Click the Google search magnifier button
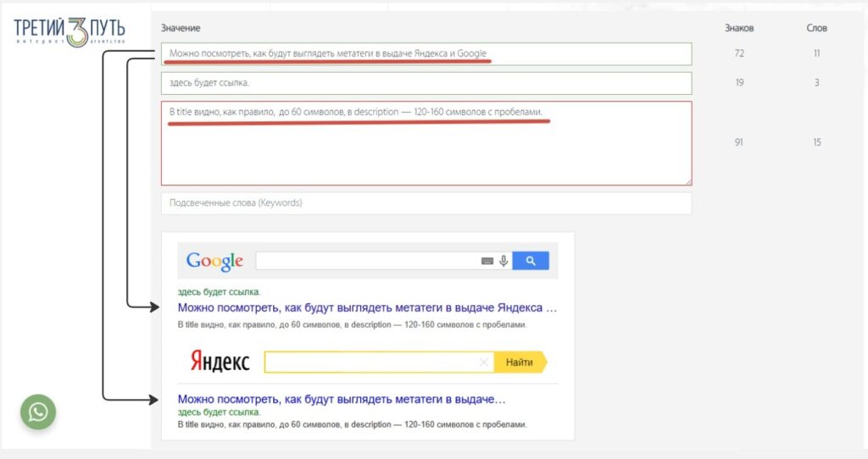The width and height of the screenshot is (868, 459). [x=531, y=261]
